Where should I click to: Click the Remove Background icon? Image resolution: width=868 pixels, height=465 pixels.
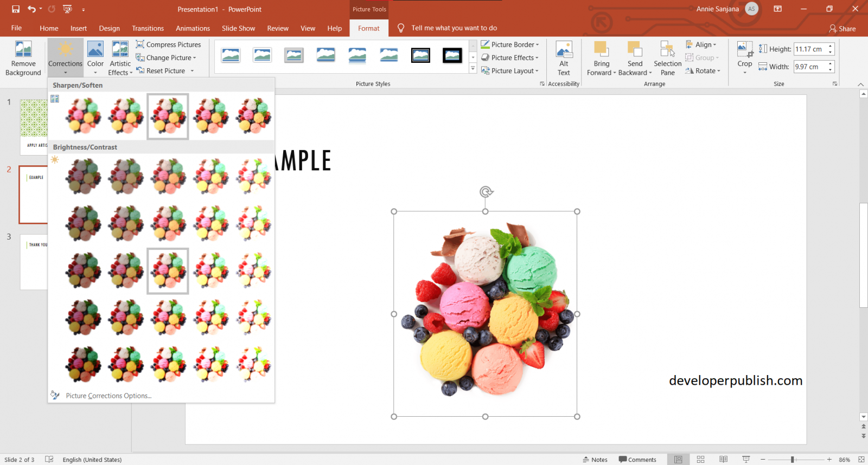[23, 50]
